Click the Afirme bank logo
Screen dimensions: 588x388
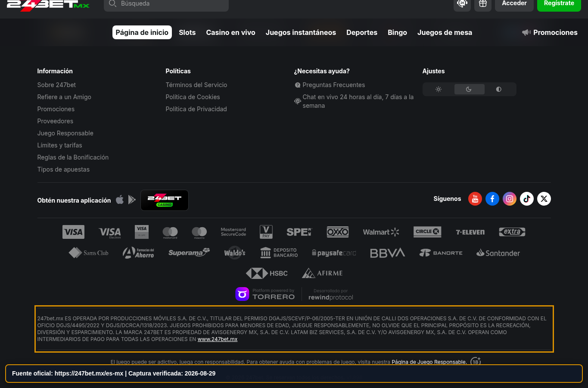(x=322, y=273)
